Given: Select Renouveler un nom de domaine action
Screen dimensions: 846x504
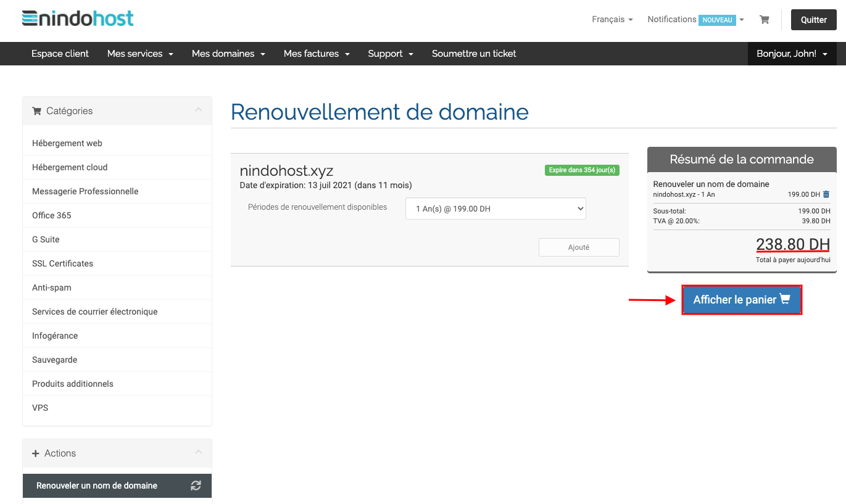Looking at the screenshot, I should [x=117, y=485].
